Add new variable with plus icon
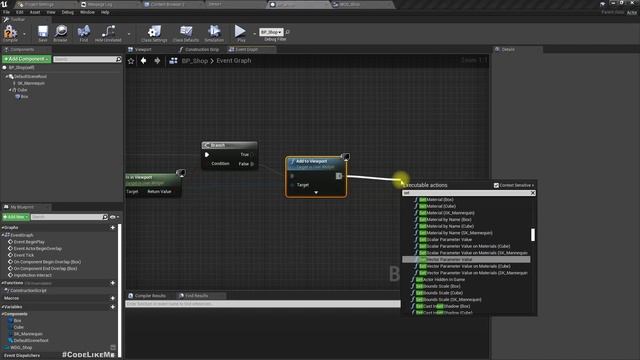 [113, 307]
